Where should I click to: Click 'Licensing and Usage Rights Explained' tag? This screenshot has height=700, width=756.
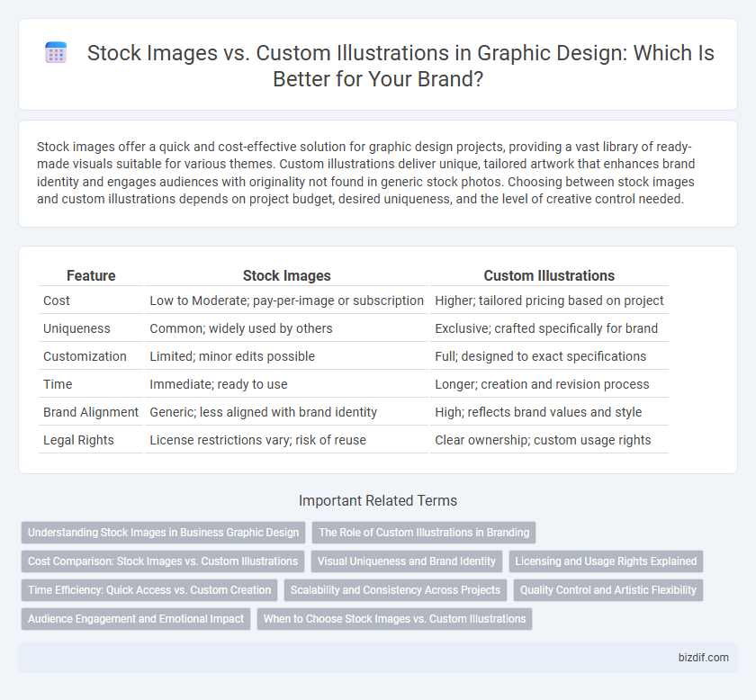606,561
